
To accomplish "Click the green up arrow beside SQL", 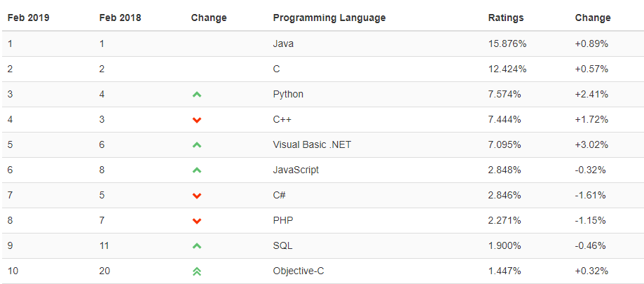I will click(x=197, y=246).
